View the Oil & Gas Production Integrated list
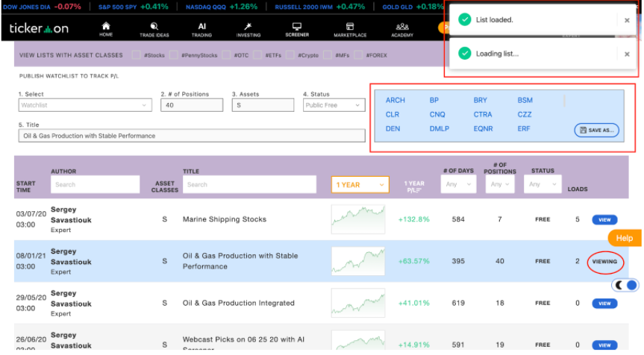This screenshot has width=644, height=355. click(x=604, y=304)
